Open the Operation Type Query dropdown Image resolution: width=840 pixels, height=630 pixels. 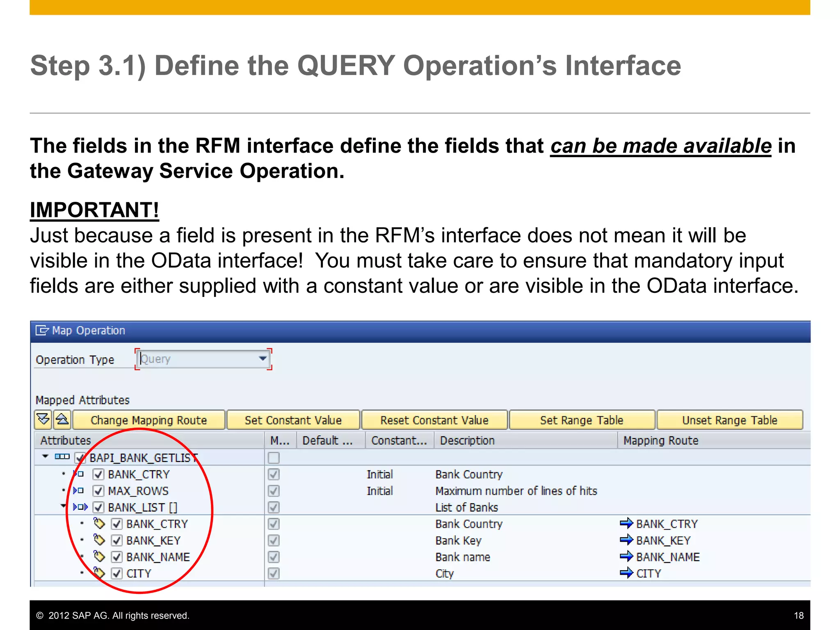[262, 358]
